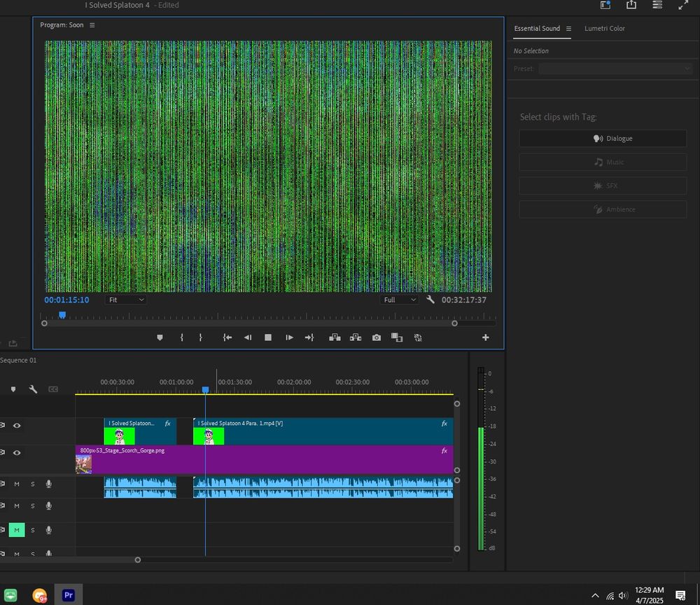Click the Lift icon in transport controls

tap(335, 338)
